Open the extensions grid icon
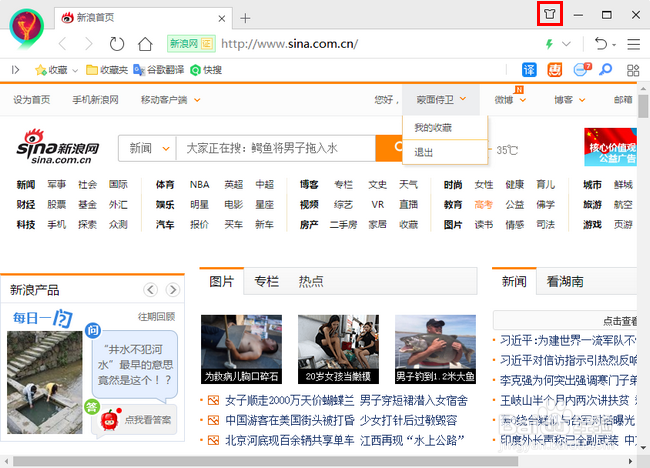650x468 pixels. [633, 70]
